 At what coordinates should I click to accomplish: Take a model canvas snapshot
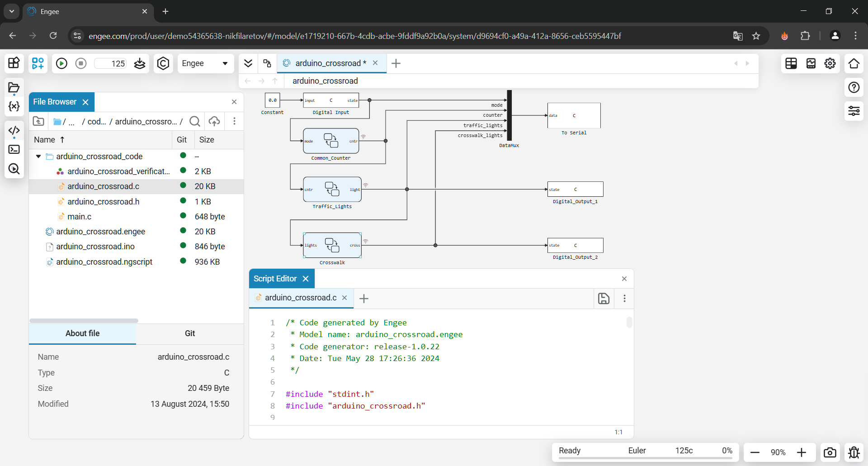830,452
